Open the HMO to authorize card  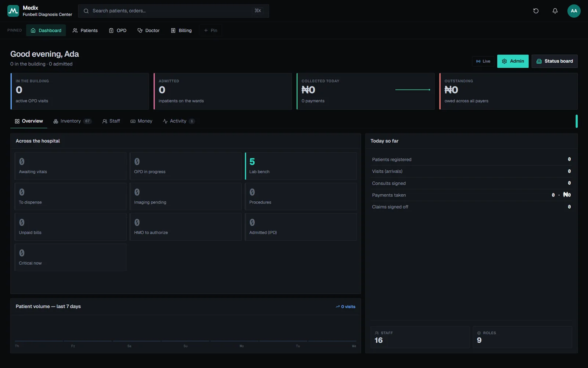186,227
